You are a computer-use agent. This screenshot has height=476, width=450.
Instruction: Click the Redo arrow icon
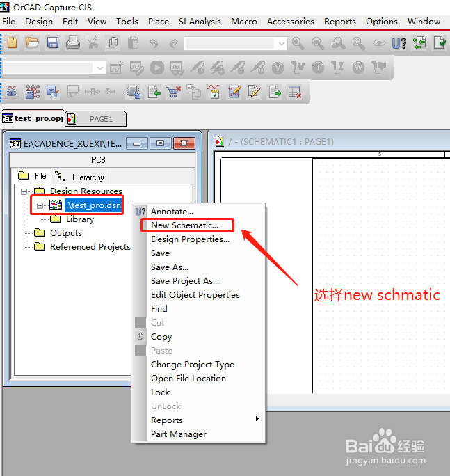174,43
